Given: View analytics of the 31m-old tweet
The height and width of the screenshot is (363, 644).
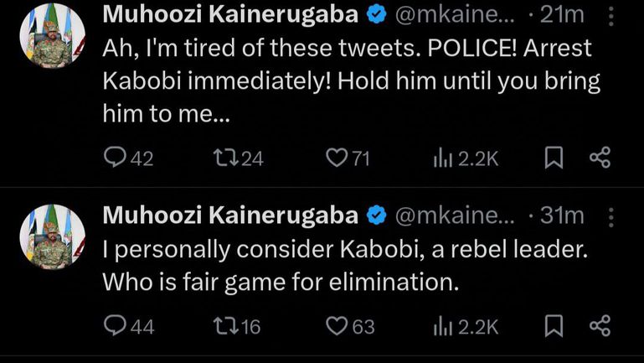Looking at the screenshot, I should click(x=443, y=326).
